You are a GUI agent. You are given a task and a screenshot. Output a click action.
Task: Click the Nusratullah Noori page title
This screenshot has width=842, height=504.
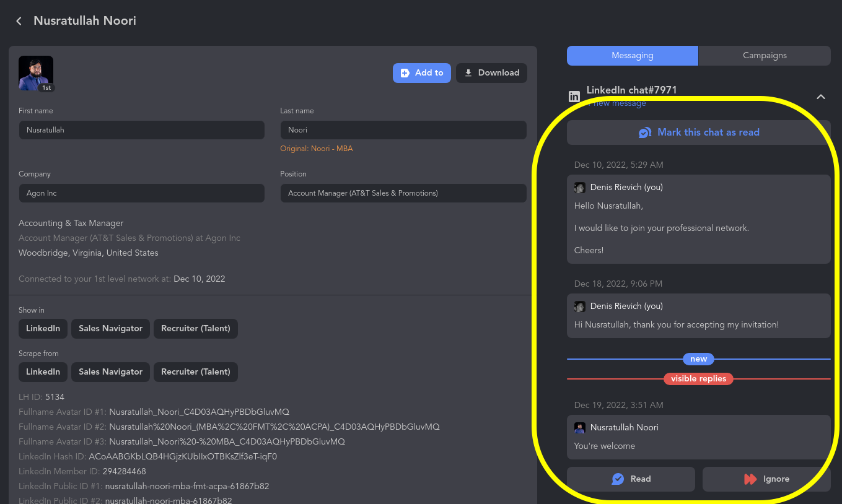point(85,21)
